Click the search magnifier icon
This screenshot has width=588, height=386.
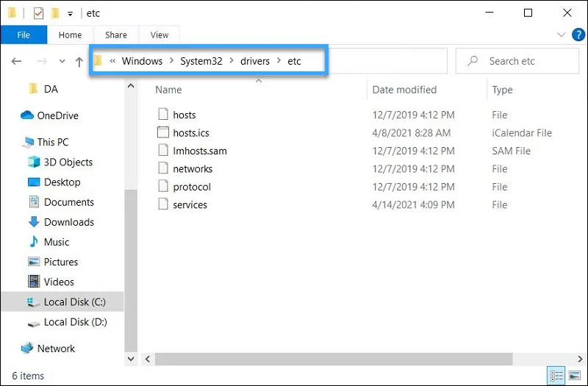(473, 61)
